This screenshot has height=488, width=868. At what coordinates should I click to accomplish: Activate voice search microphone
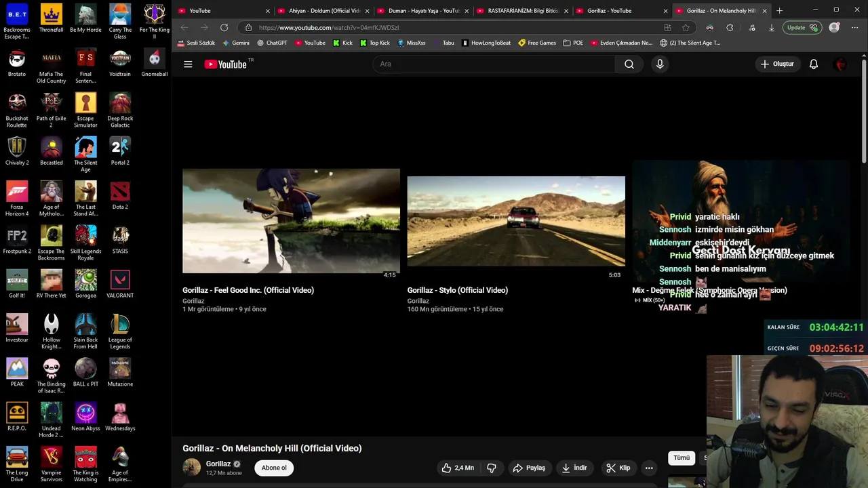tap(660, 64)
